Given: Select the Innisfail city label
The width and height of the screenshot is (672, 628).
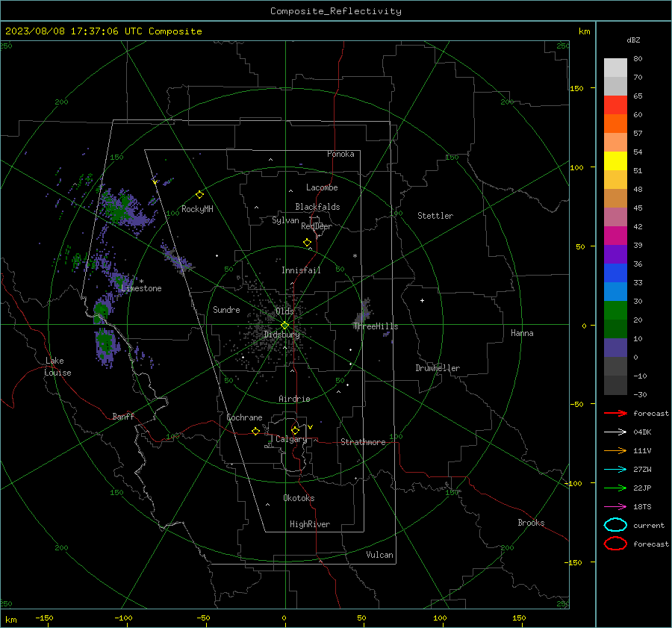Looking at the screenshot, I should pos(301,270).
